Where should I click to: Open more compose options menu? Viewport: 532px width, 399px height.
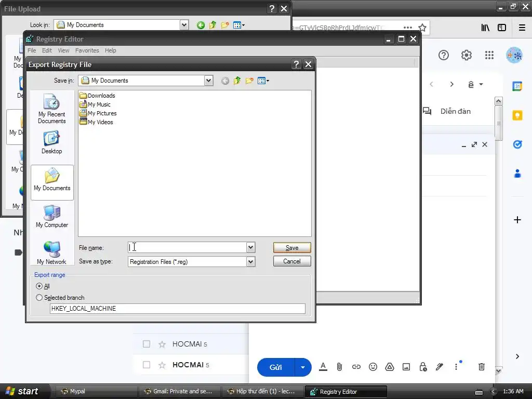tap(456, 367)
